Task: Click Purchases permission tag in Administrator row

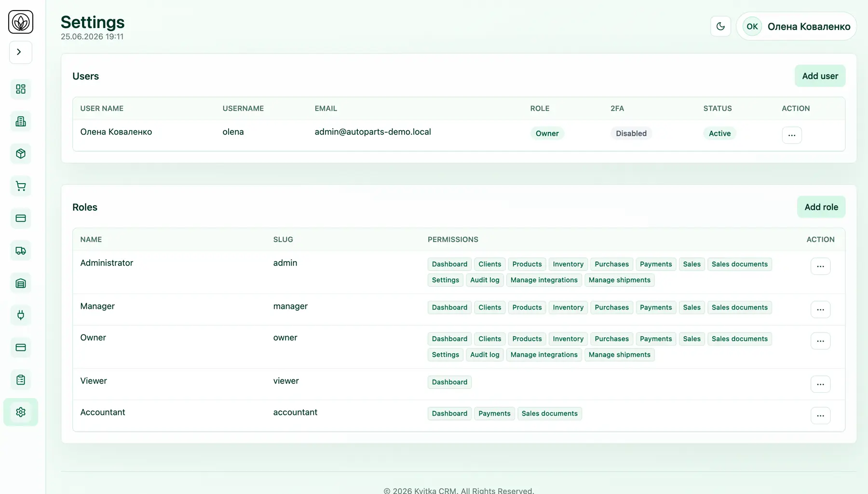Action: pos(611,264)
